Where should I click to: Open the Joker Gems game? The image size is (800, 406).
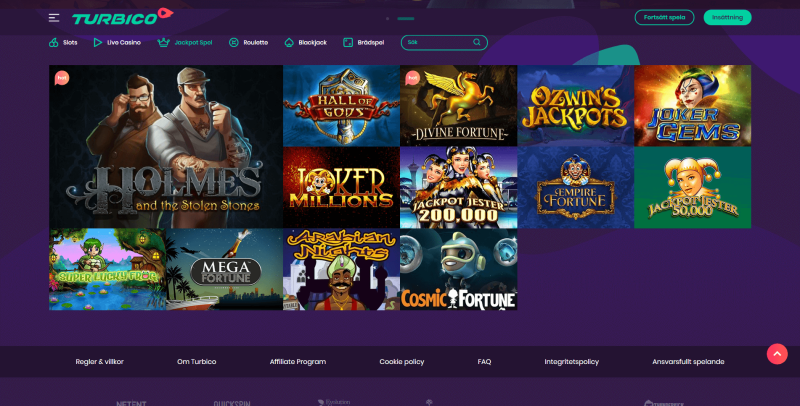point(693,106)
